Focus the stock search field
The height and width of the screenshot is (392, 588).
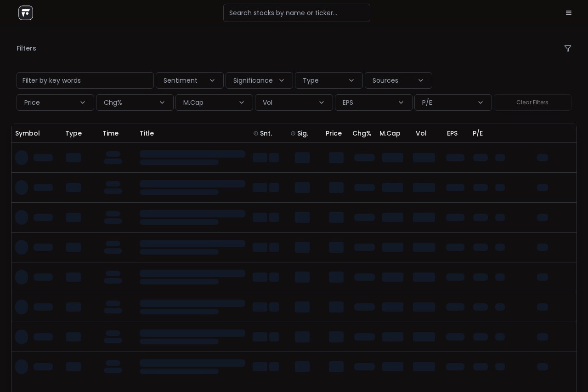point(297,13)
